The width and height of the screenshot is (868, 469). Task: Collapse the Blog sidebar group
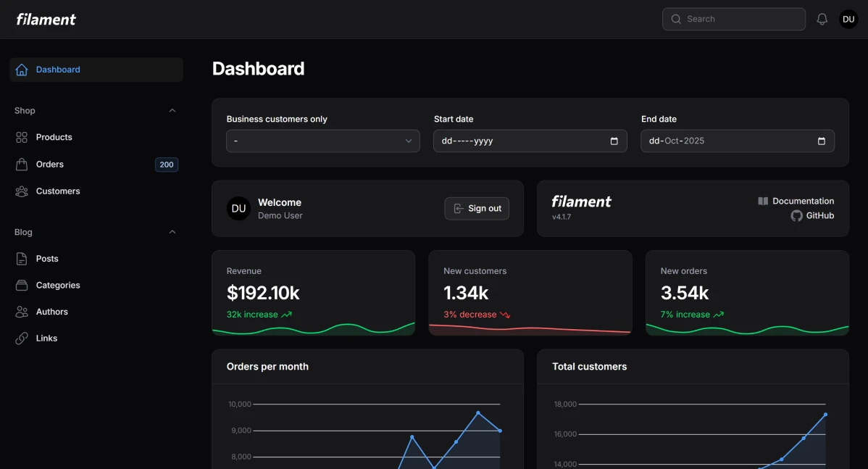click(172, 232)
